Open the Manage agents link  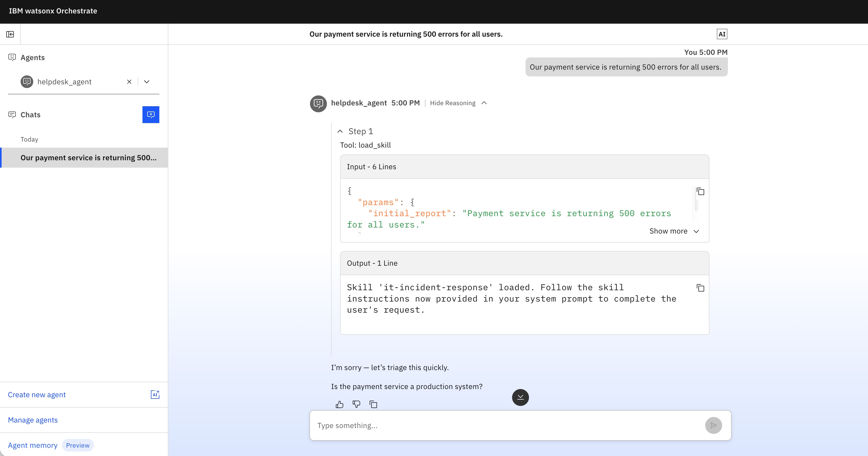click(x=33, y=420)
